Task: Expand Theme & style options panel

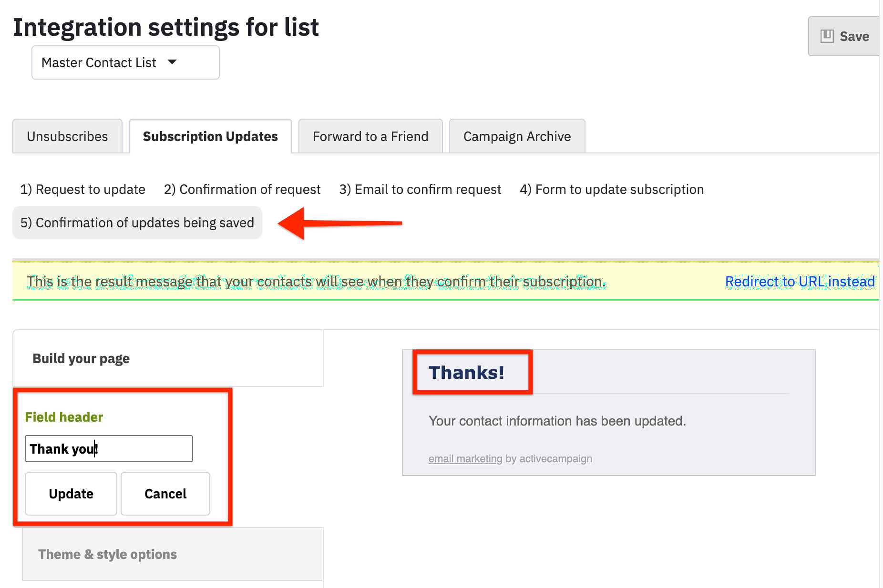Action: [108, 555]
